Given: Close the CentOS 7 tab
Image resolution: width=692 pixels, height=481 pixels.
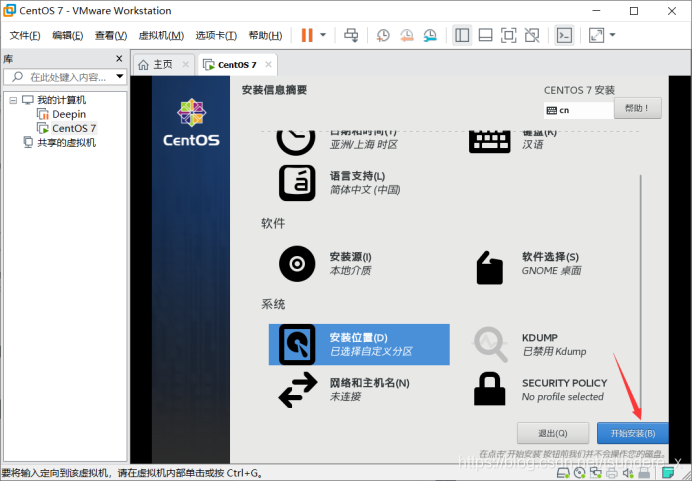Looking at the screenshot, I should click(x=268, y=64).
